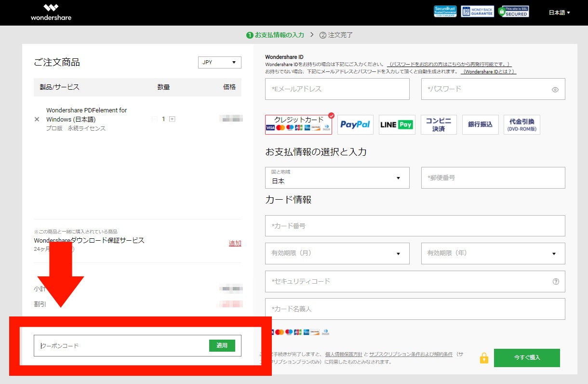Increase quantity with the plus stepper
Screen dimensions: 588x384
pyautogui.click(x=172, y=118)
